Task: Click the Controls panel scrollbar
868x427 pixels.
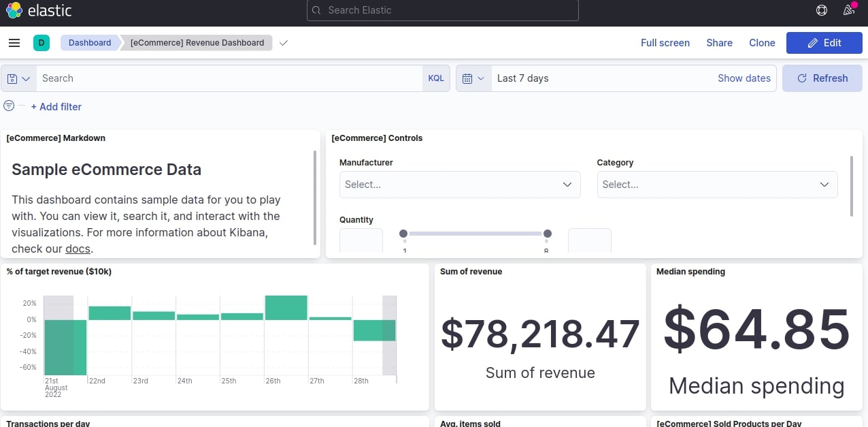Action: pos(852,186)
